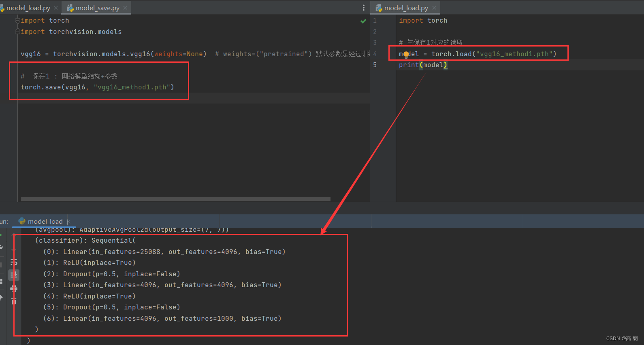
Task: Click output line (1): ReLU(inplace=True)
Action: (x=89, y=262)
